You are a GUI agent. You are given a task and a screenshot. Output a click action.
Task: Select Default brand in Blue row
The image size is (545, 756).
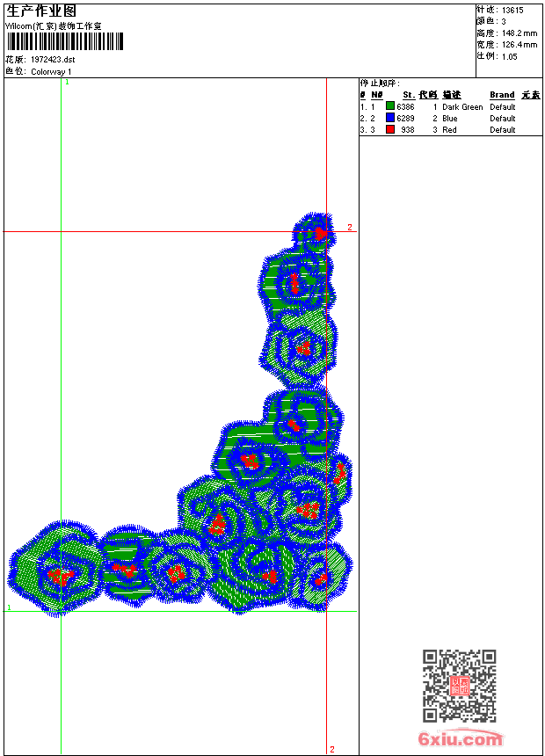(x=503, y=119)
